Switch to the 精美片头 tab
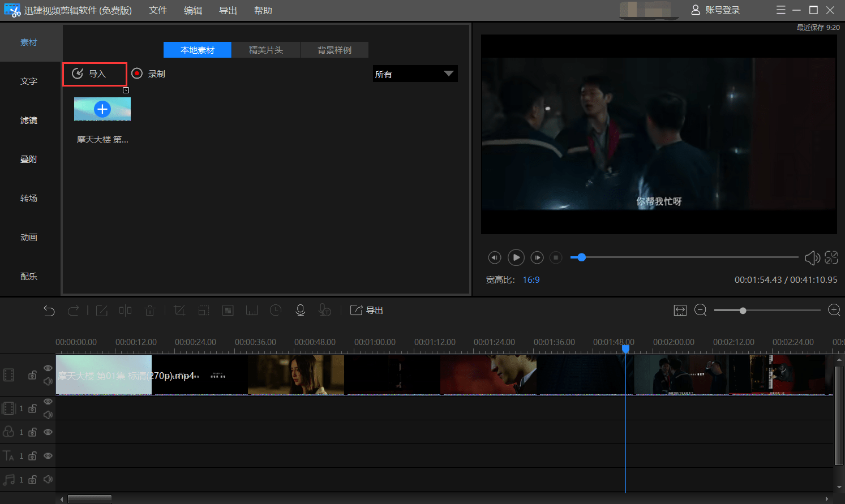 pyautogui.click(x=266, y=50)
